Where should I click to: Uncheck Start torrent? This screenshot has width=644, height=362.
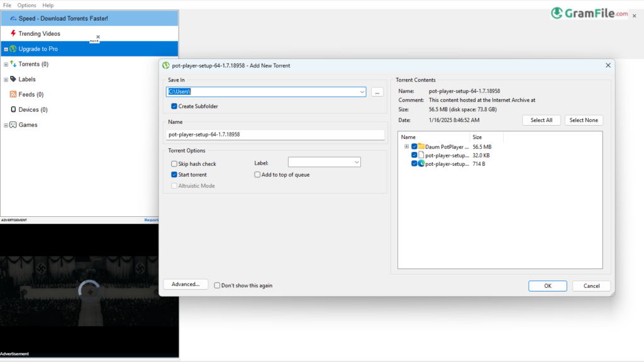tap(174, 175)
